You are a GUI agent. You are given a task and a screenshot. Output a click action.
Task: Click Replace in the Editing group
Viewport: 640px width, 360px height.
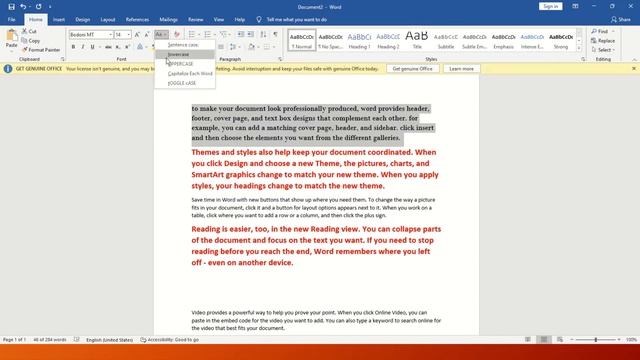click(x=603, y=41)
